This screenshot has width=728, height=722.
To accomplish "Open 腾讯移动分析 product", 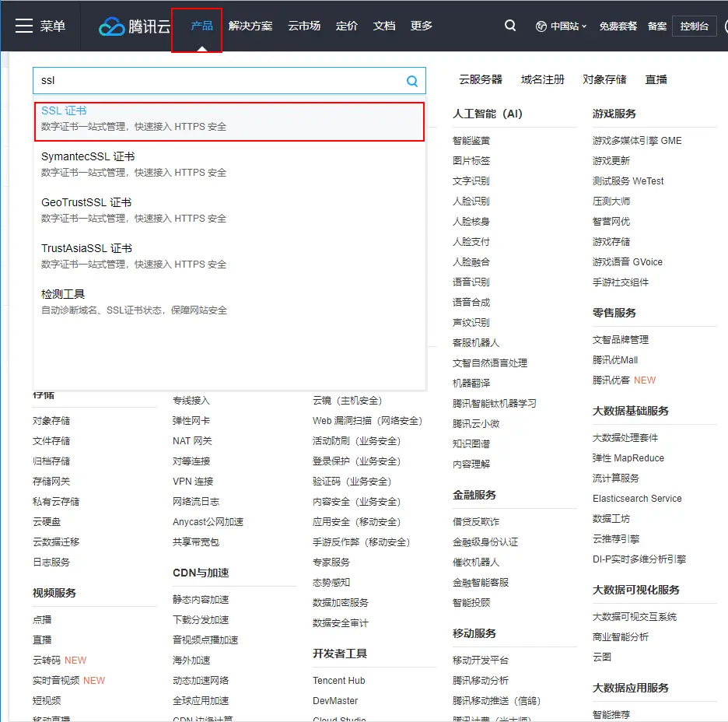I will click(481, 681).
